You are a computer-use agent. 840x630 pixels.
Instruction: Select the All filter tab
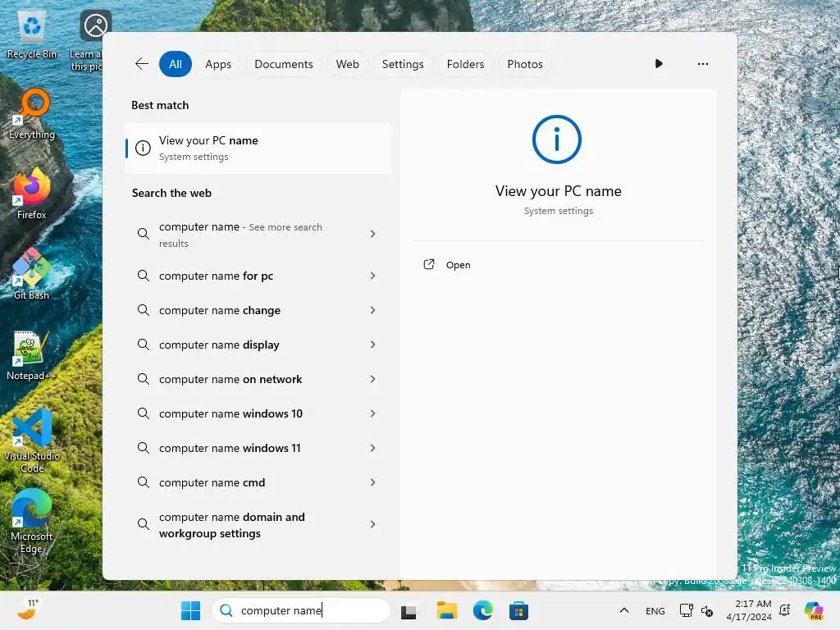click(176, 64)
